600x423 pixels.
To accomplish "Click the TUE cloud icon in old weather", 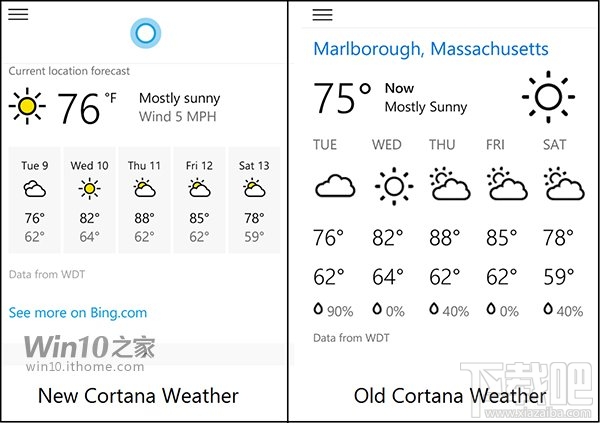I will pyautogui.click(x=336, y=185).
